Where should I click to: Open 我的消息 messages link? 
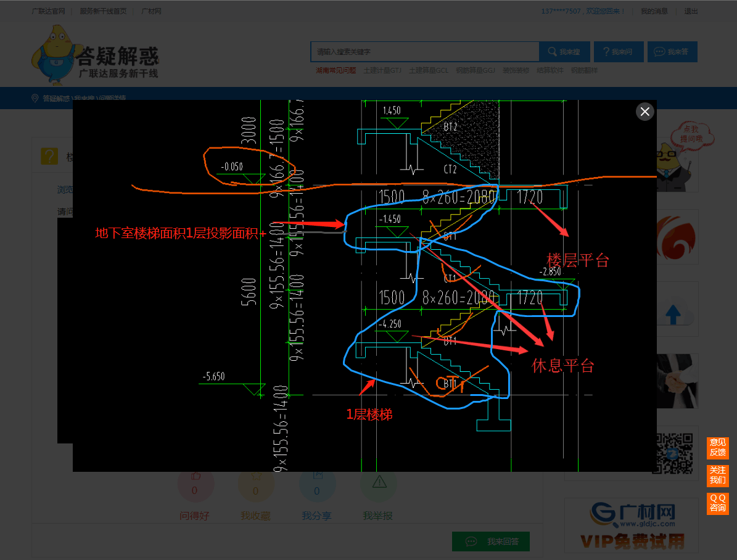(654, 11)
